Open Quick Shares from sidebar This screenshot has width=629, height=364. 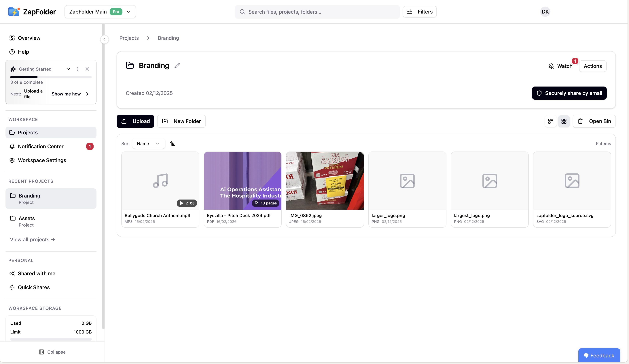pyautogui.click(x=34, y=287)
